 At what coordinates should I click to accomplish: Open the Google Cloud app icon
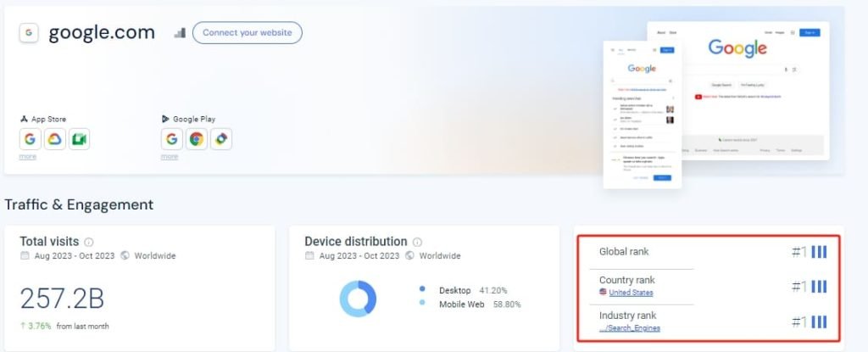[55, 139]
